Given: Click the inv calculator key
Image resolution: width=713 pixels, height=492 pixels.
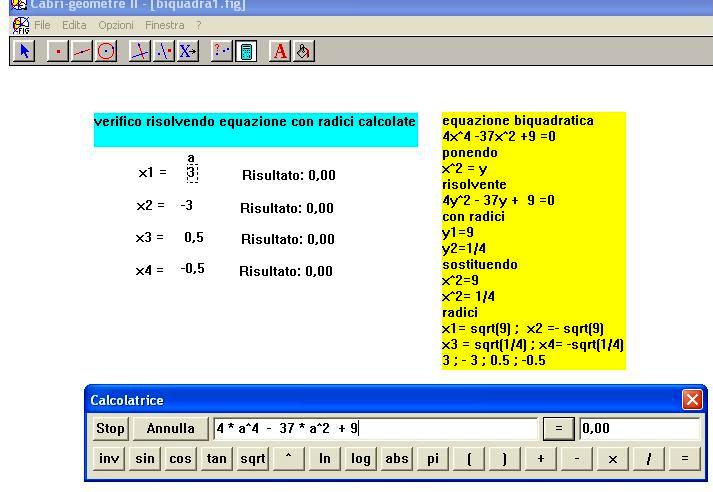Looking at the screenshot, I should click(109, 458).
